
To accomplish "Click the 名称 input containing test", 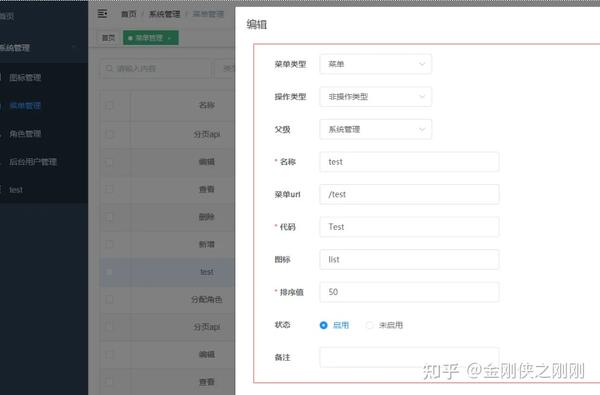I will (x=409, y=162).
